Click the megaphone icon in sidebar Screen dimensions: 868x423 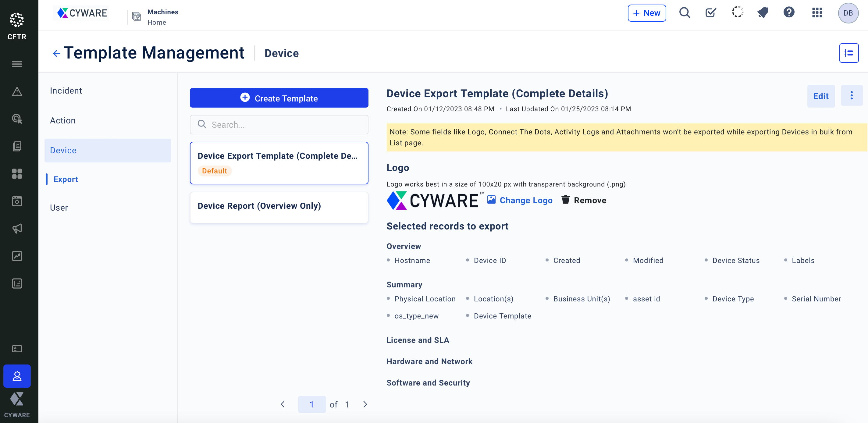click(x=17, y=229)
